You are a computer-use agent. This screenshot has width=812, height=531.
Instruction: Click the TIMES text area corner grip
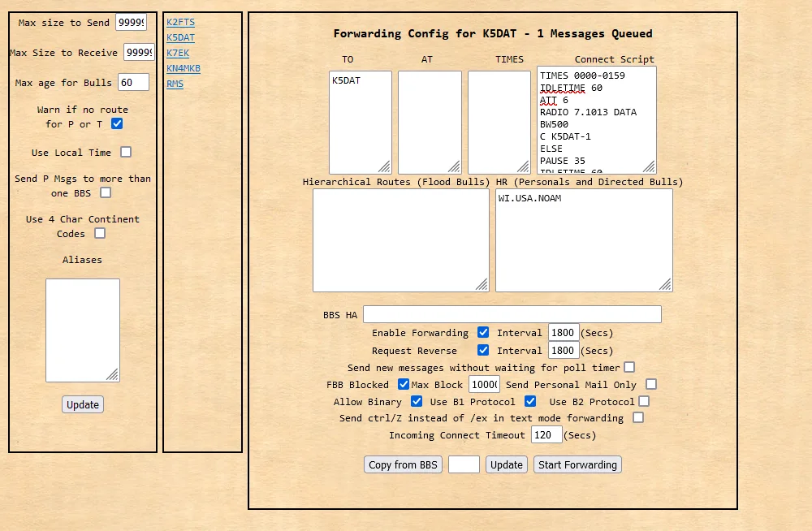[x=523, y=166]
